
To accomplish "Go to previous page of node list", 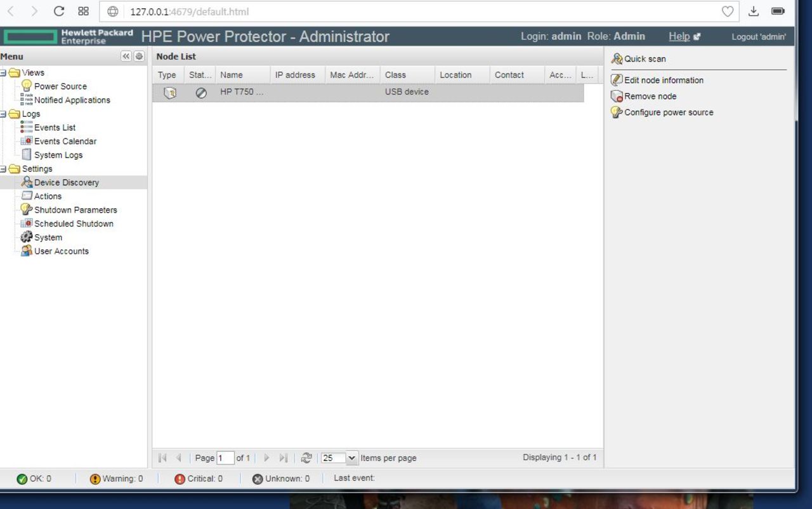I will 178,458.
